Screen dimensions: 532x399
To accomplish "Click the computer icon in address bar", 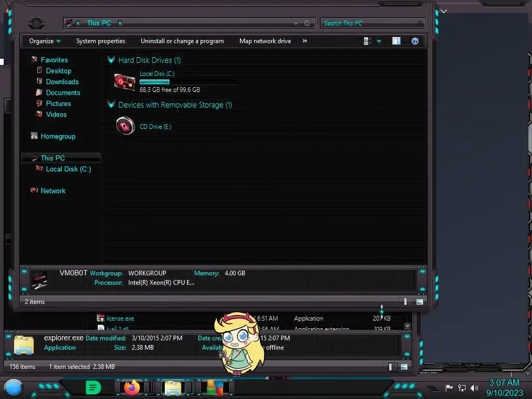I will [x=69, y=23].
